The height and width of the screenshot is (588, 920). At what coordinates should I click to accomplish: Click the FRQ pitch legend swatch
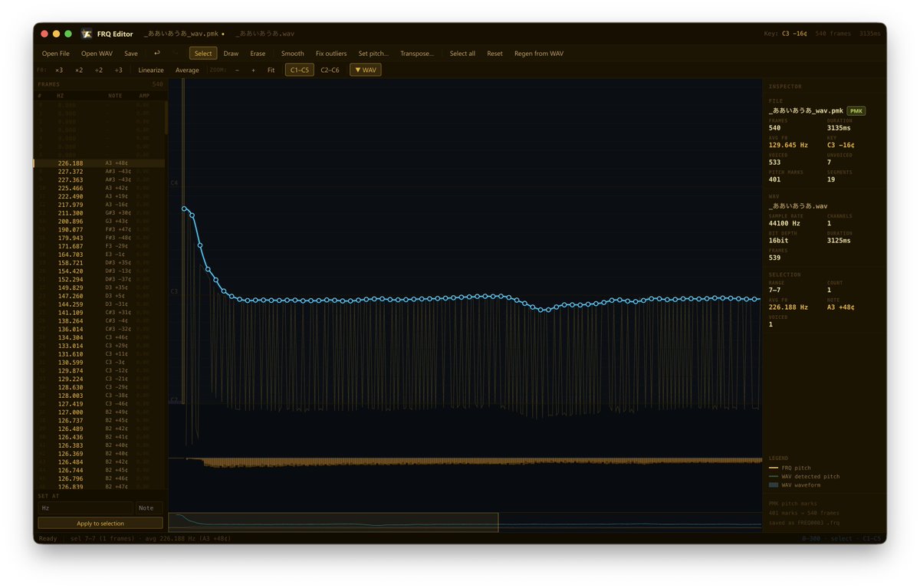coord(774,468)
